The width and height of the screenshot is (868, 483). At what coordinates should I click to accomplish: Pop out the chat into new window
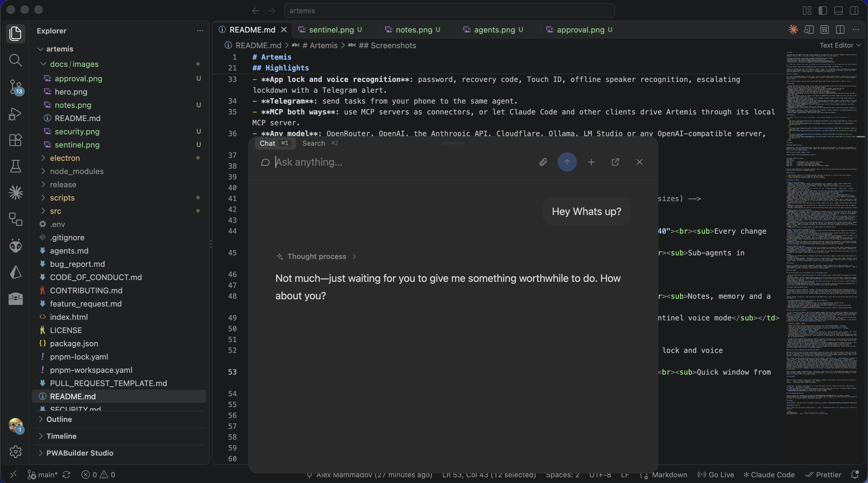pyautogui.click(x=615, y=162)
